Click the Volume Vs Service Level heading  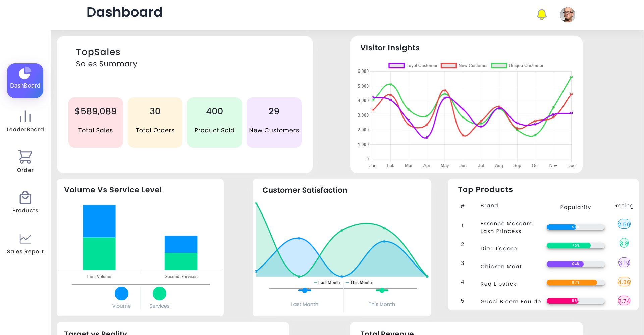pyautogui.click(x=113, y=190)
